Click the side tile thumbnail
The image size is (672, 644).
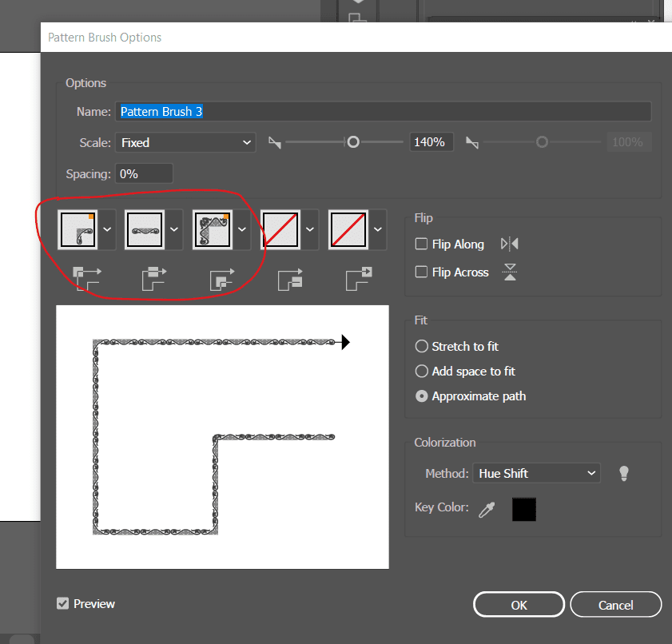coord(145,229)
